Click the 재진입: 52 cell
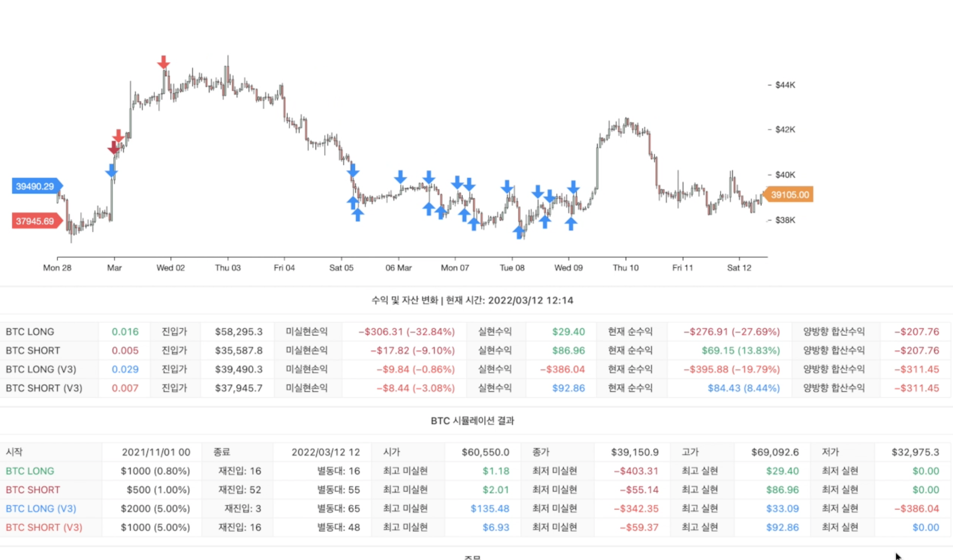This screenshot has width=953, height=560. [x=240, y=490]
